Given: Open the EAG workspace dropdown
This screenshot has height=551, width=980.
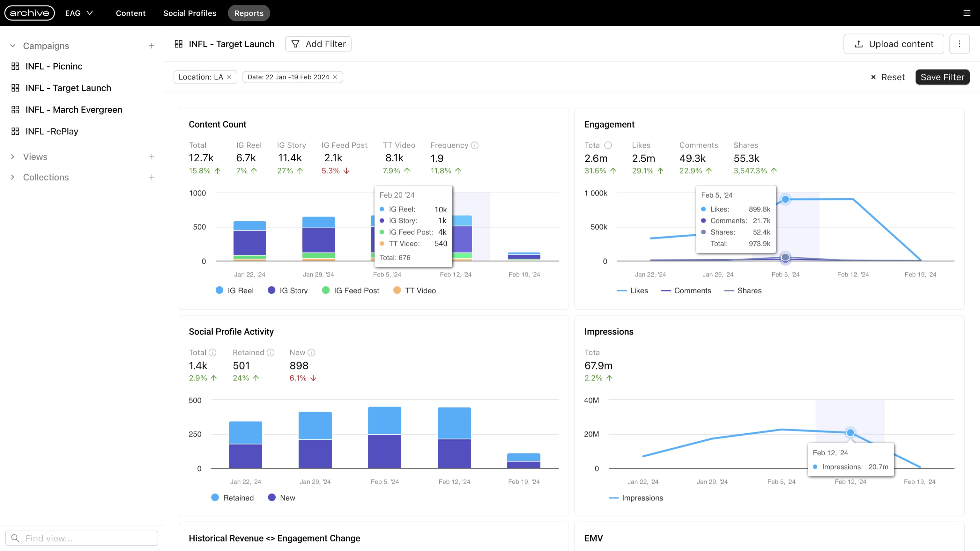Looking at the screenshot, I should [79, 13].
